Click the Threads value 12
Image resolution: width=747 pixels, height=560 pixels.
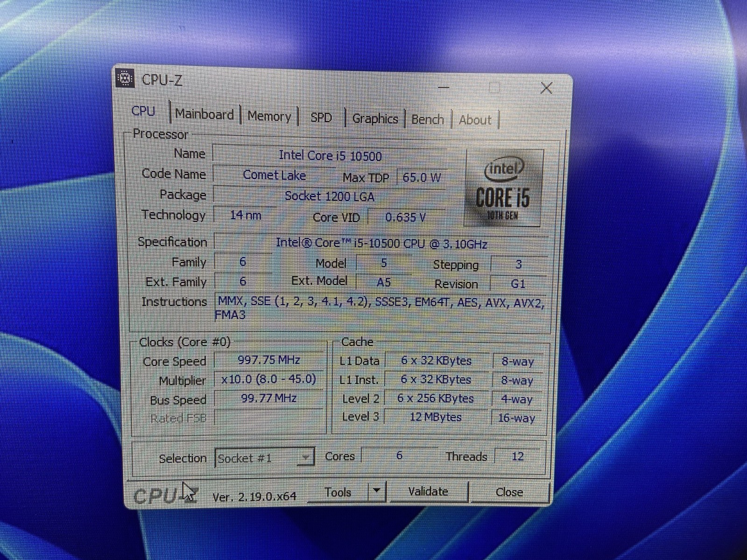coord(517,456)
